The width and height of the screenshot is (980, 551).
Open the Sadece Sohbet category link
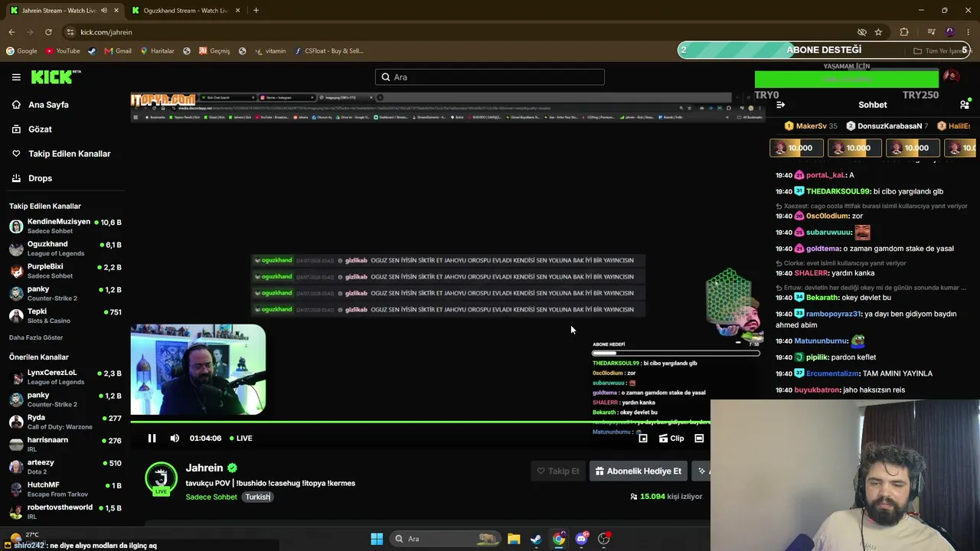pyautogui.click(x=211, y=497)
